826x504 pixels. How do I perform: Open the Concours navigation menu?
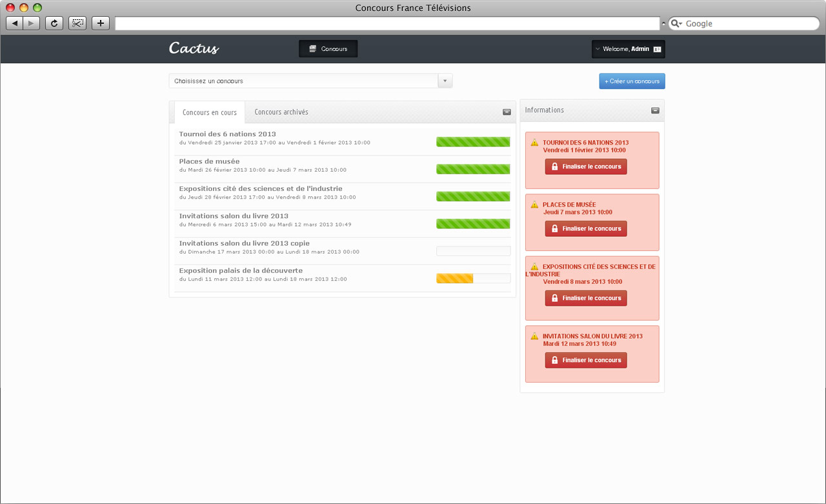coord(328,49)
